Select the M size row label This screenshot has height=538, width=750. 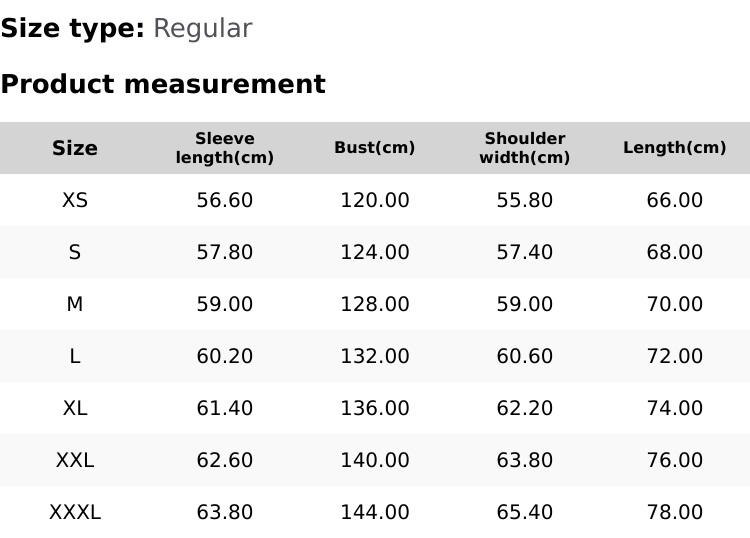75,304
